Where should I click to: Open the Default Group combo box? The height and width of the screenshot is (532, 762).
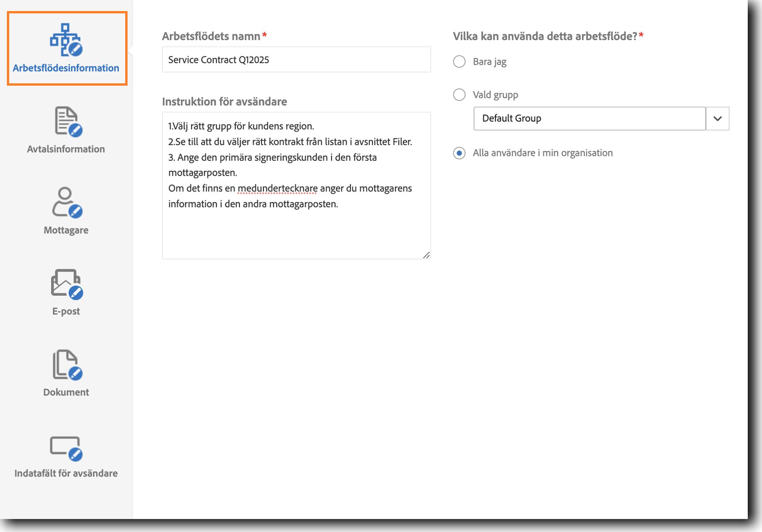590,119
